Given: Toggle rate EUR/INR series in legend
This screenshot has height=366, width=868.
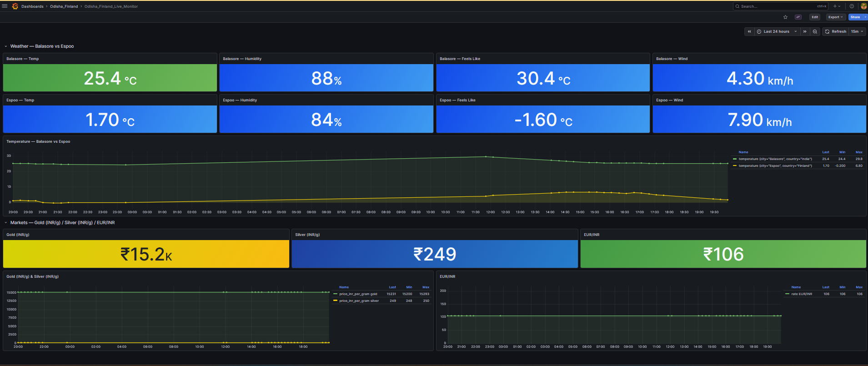Looking at the screenshot, I should [801, 294].
